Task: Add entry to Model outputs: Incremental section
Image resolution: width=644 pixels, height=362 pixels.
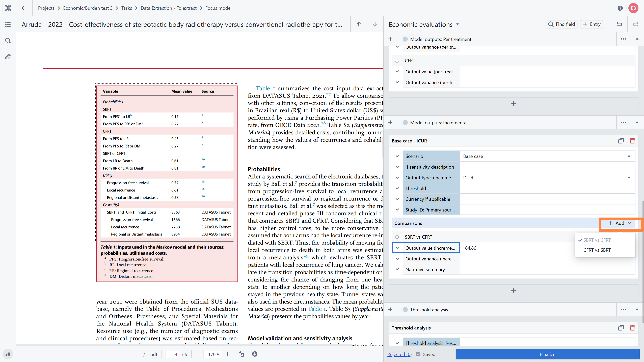Action: [390, 122]
